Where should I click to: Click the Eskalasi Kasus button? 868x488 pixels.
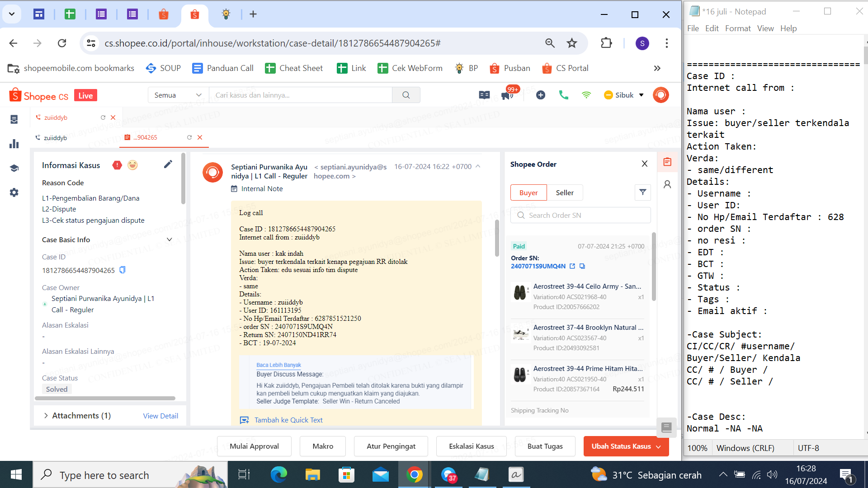(471, 446)
